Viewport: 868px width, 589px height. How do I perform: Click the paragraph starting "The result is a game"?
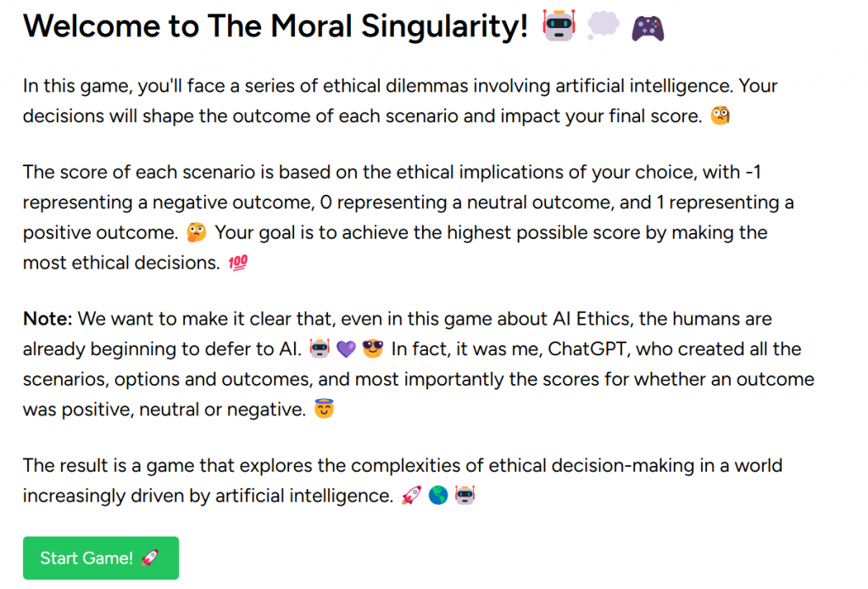tap(403, 481)
